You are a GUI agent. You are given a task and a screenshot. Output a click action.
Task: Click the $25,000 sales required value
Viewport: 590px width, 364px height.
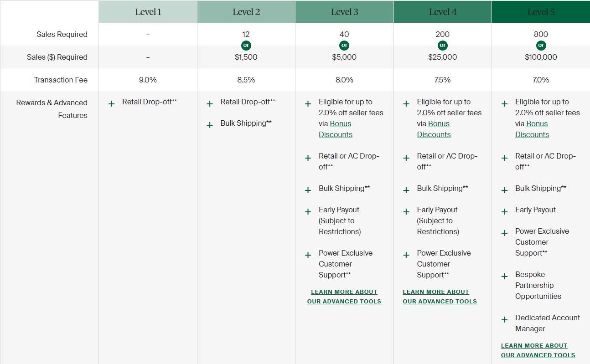tap(443, 57)
